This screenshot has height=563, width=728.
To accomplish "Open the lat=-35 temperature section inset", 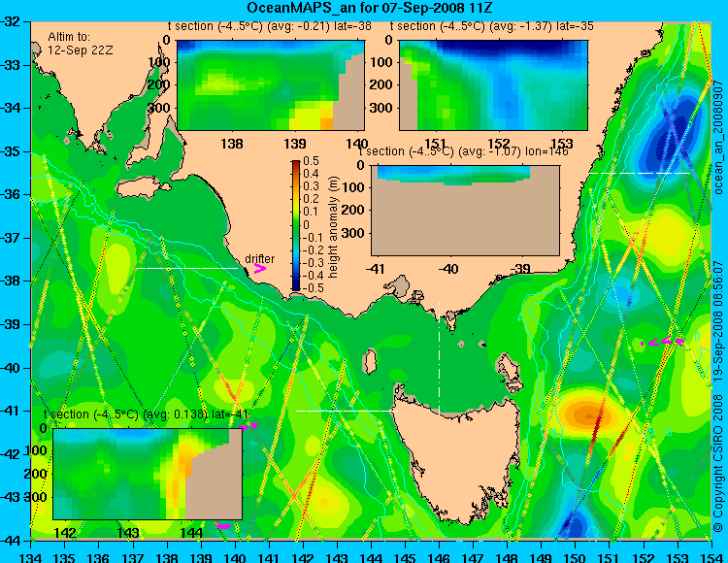I will point(493,85).
